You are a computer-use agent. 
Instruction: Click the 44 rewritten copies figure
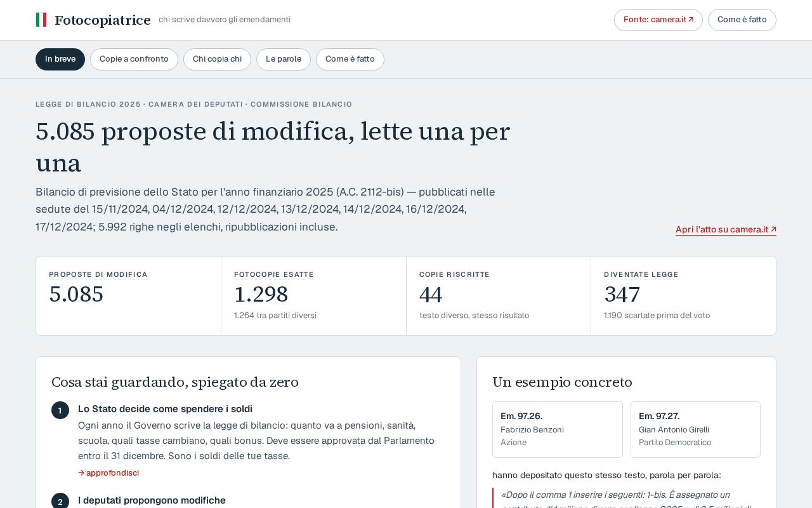[x=431, y=295]
